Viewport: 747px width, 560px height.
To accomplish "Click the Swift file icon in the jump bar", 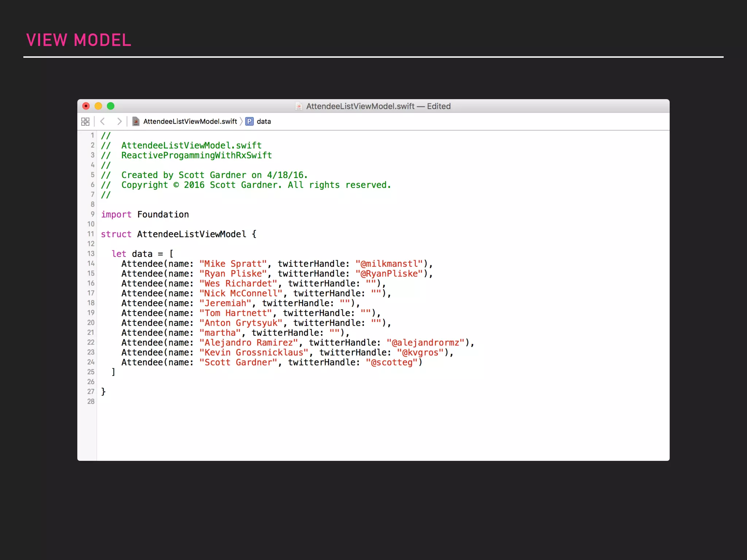I will tap(136, 121).
